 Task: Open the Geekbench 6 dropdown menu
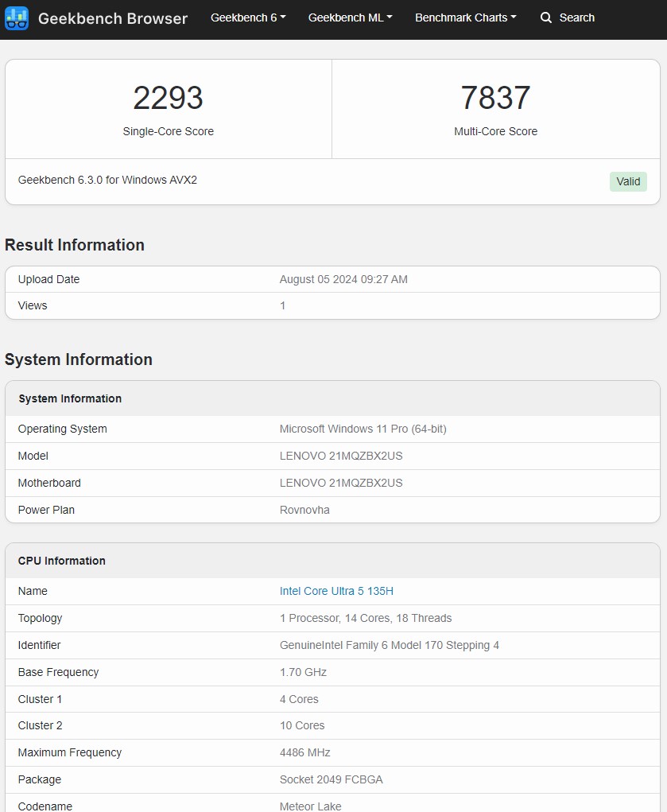[x=248, y=17]
